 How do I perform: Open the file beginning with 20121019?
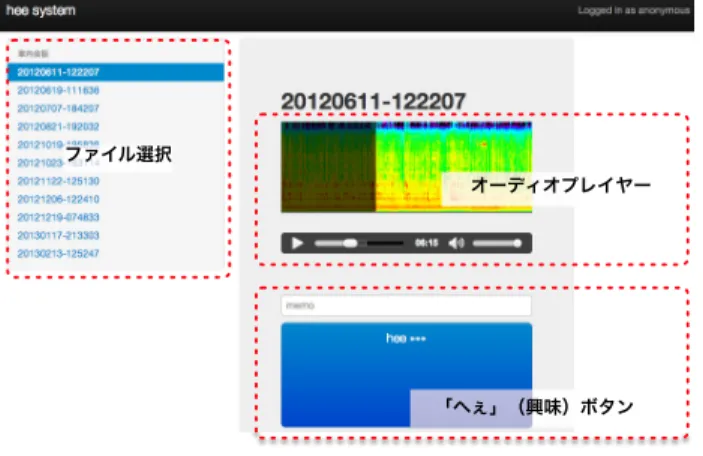pos(58,145)
